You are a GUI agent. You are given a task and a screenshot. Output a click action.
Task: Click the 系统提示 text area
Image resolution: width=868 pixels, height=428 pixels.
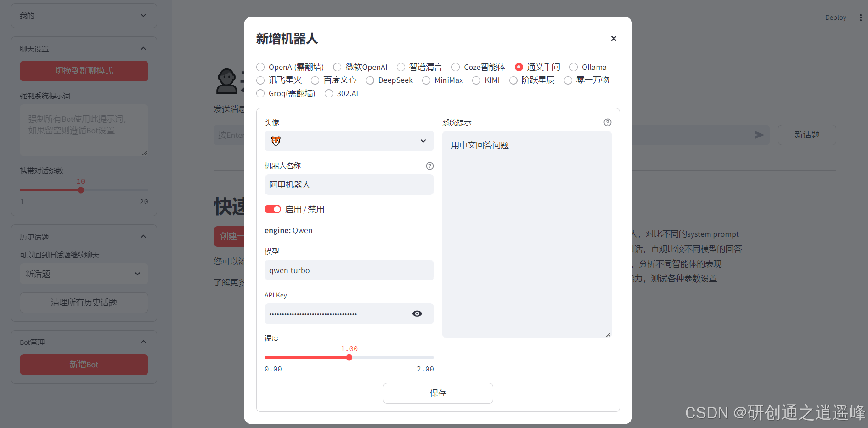click(x=527, y=234)
